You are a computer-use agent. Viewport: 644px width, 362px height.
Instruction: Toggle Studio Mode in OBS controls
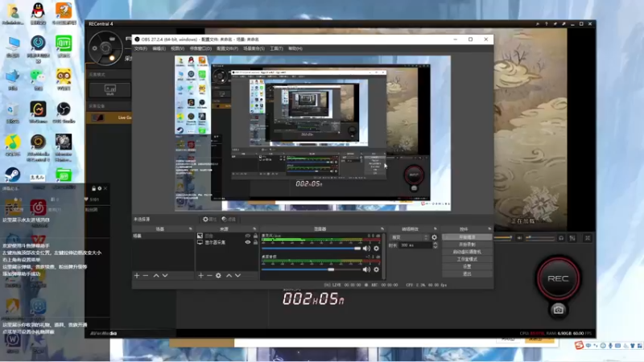(467, 259)
